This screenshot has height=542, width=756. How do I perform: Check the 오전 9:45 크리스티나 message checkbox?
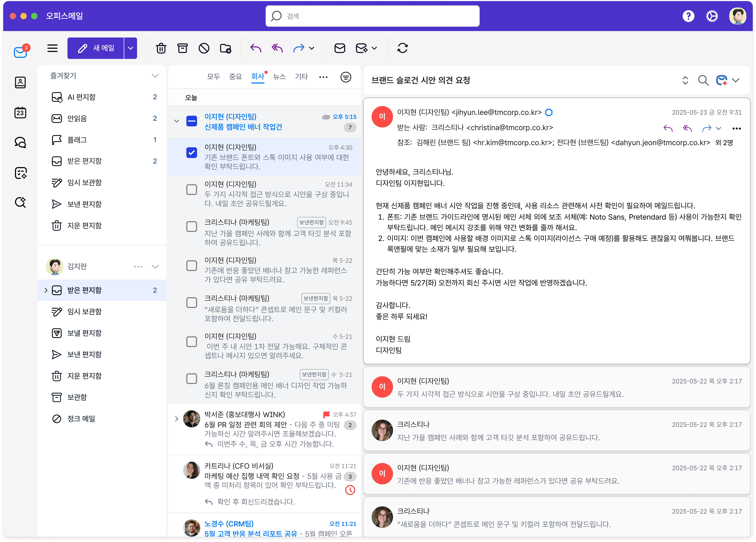click(192, 227)
